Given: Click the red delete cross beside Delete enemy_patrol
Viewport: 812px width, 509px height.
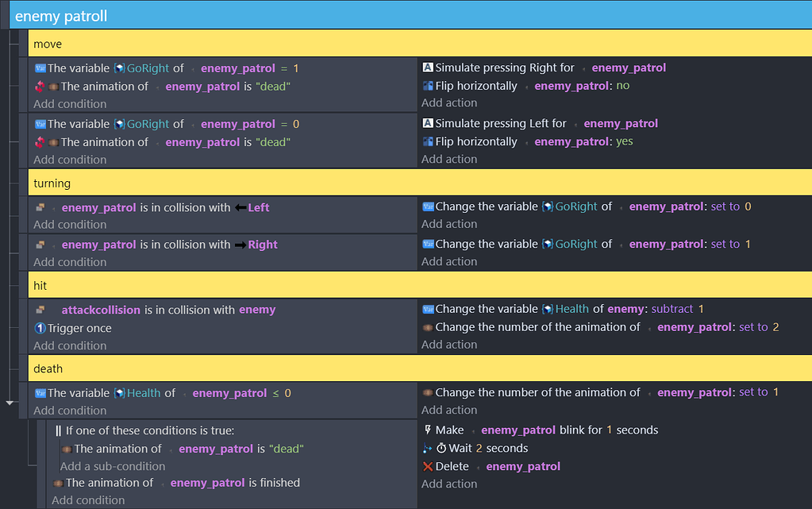Looking at the screenshot, I should click(427, 466).
